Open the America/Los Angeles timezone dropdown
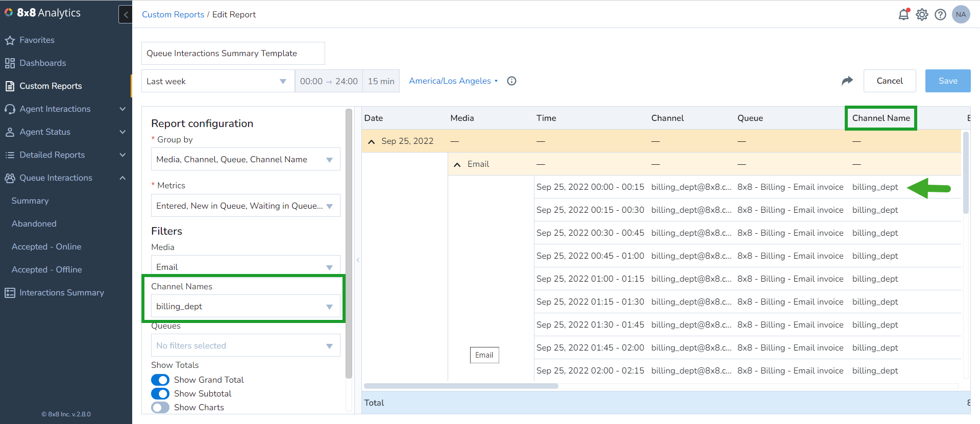This screenshot has height=424, width=980. [453, 81]
